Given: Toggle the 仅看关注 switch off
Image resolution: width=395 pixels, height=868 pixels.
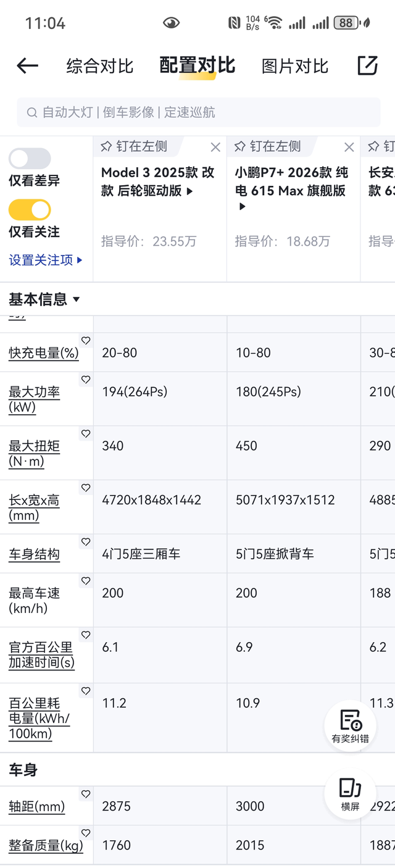Looking at the screenshot, I should 30,210.
